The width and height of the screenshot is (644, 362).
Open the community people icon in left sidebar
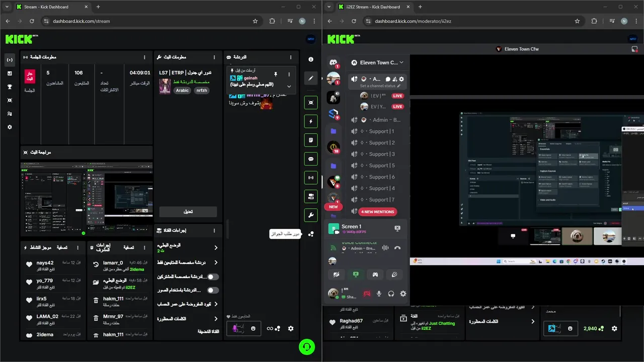click(x=10, y=114)
